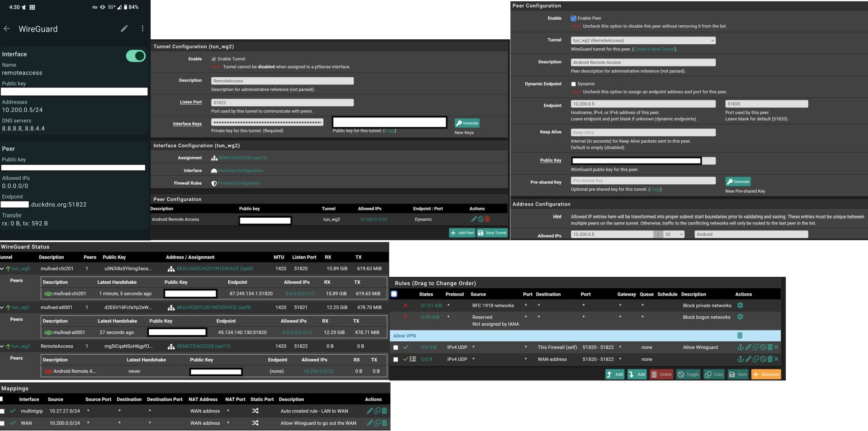This screenshot has width=868, height=431.
Task: Click the Create a New Tunnel link
Action: tap(654, 49)
